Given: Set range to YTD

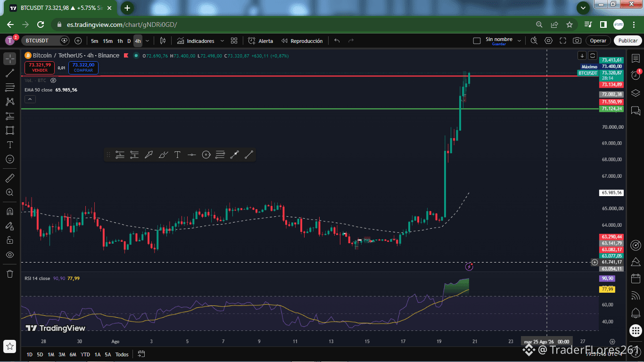Looking at the screenshot, I should [85, 354].
